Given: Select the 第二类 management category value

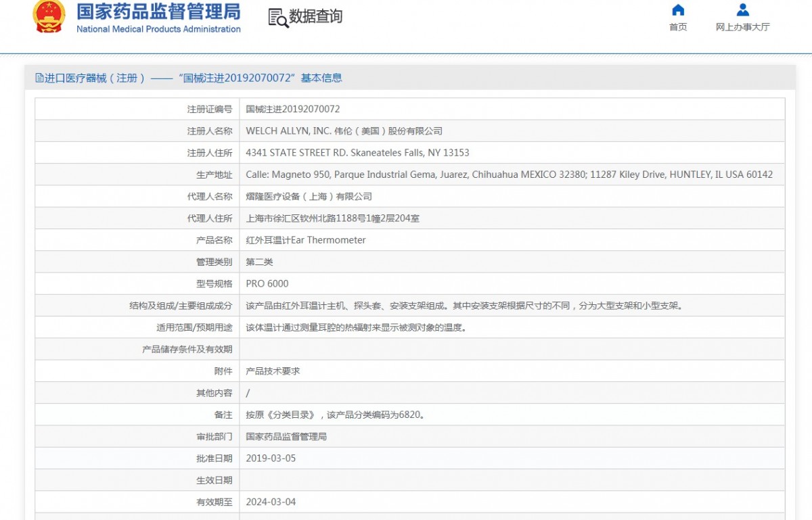Looking at the screenshot, I should pos(260,262).
